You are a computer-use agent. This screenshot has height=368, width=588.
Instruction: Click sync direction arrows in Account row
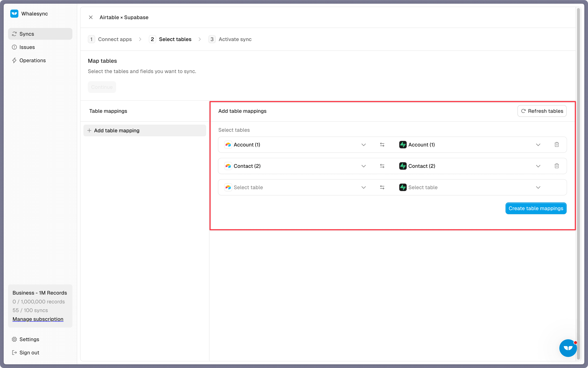coord(382,145)
